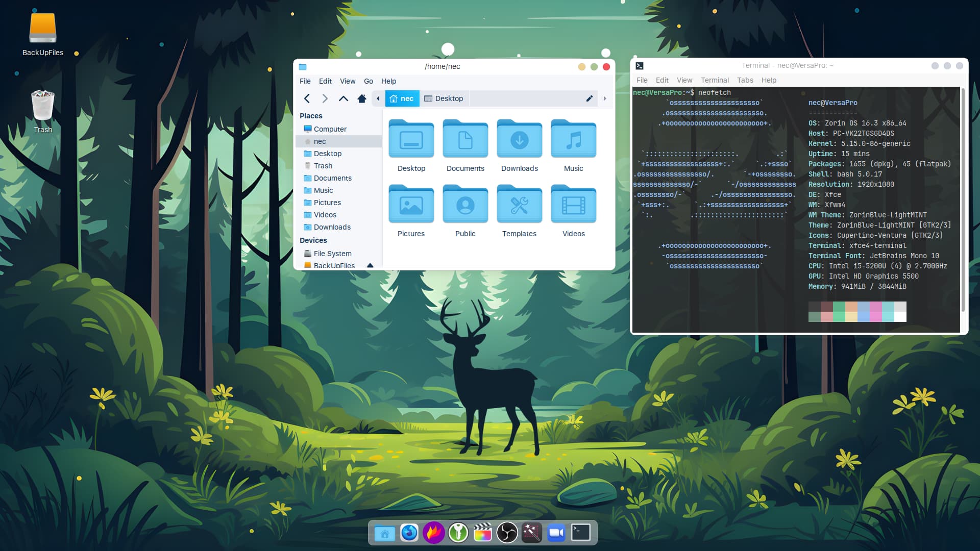Screen dimensions: 980x551
Task: Select the Templates folder icon
Action: pyautogui.click(x=519, y=205)
